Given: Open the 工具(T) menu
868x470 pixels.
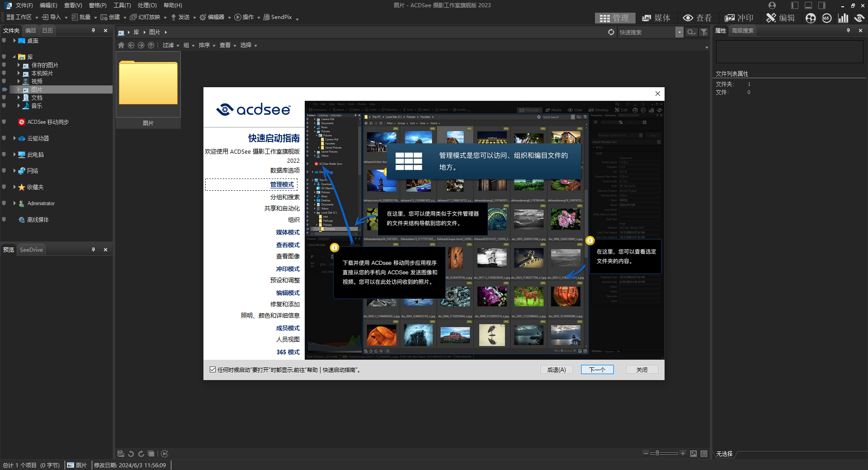Looking at the screenshot, I should pyautogui.click(x=122, y=5).
